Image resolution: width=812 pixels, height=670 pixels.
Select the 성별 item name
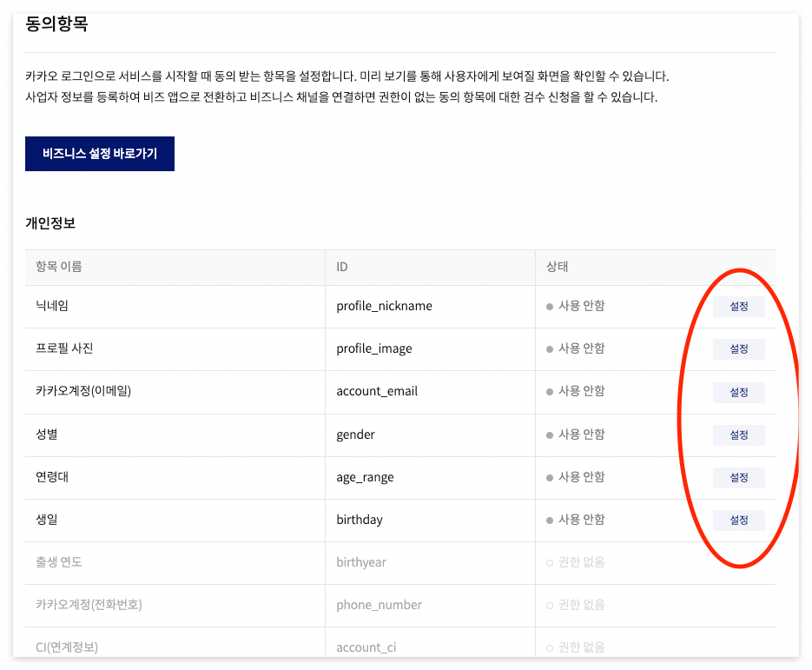click(x=47, y=435)
